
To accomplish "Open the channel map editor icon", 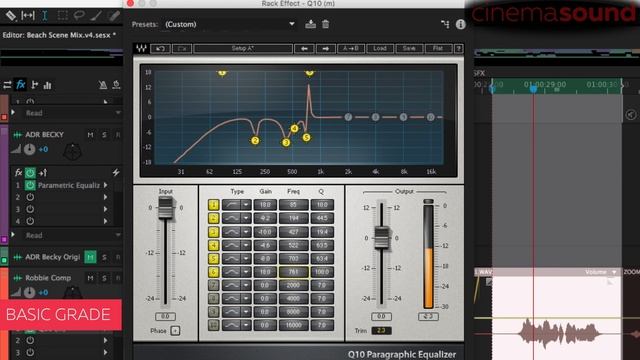I will (x=445, y=24).
